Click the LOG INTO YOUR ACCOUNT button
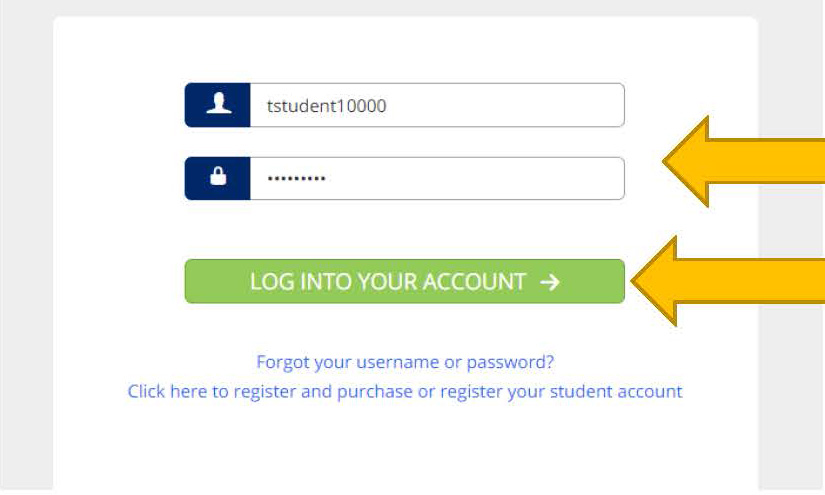This screenshot has height=495, width=825. [405, 281]
